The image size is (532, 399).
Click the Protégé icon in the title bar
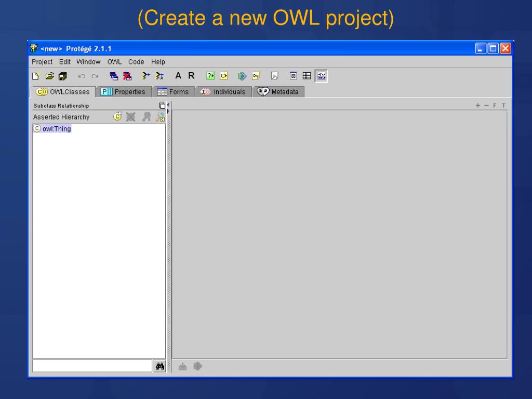coord(34,48)
